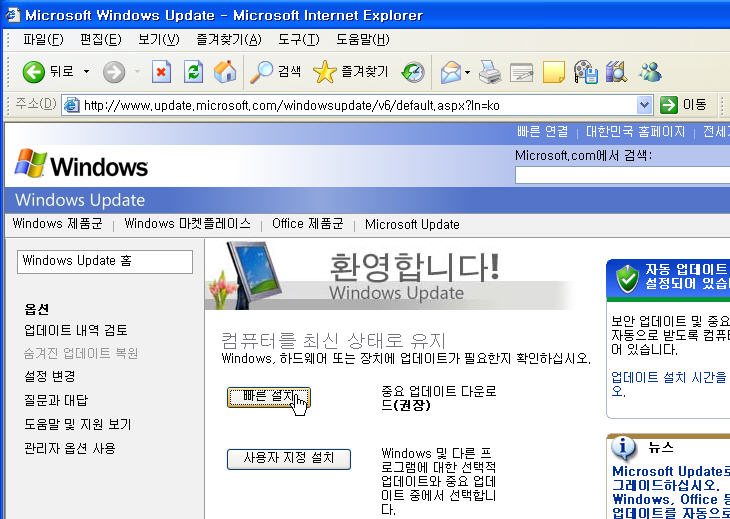Open the 보기(V) menu
The width and height of the screenshot is (730, 519).
158,40
